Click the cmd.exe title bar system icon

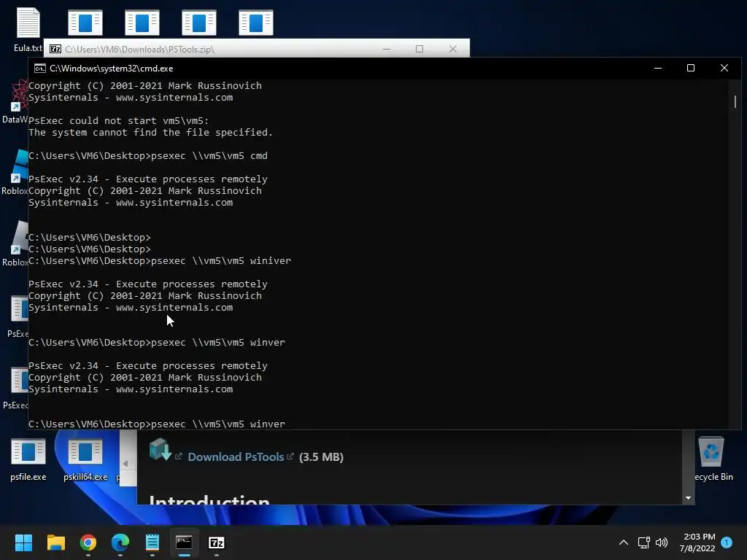coord(40,69)
